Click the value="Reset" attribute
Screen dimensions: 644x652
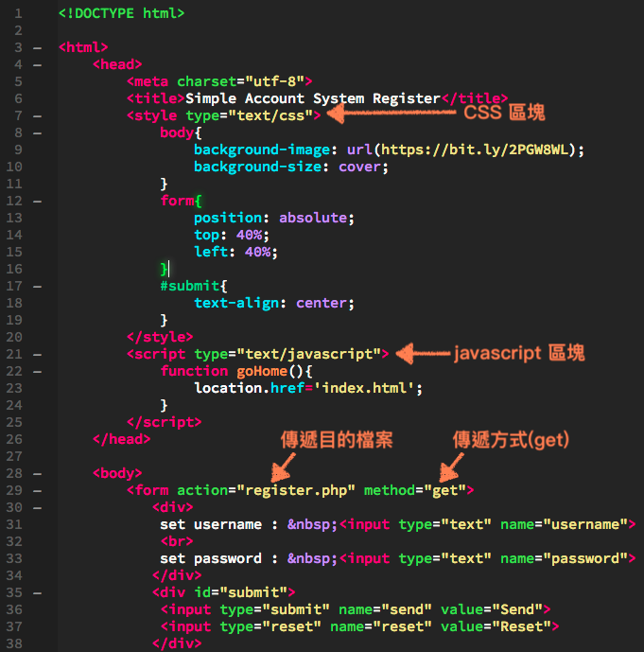(x=496, y=627)
